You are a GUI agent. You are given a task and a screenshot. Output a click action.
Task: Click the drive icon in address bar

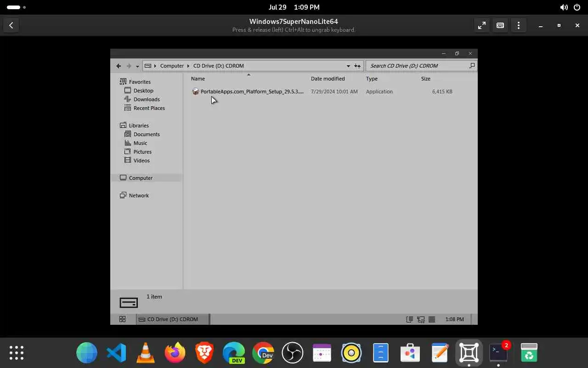click(x=148, y=66)
